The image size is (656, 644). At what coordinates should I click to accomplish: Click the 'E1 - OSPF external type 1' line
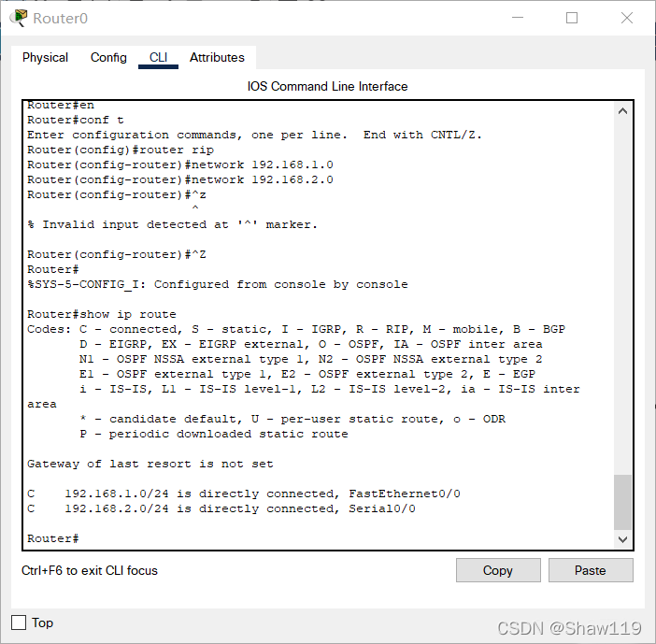(307, 374)
